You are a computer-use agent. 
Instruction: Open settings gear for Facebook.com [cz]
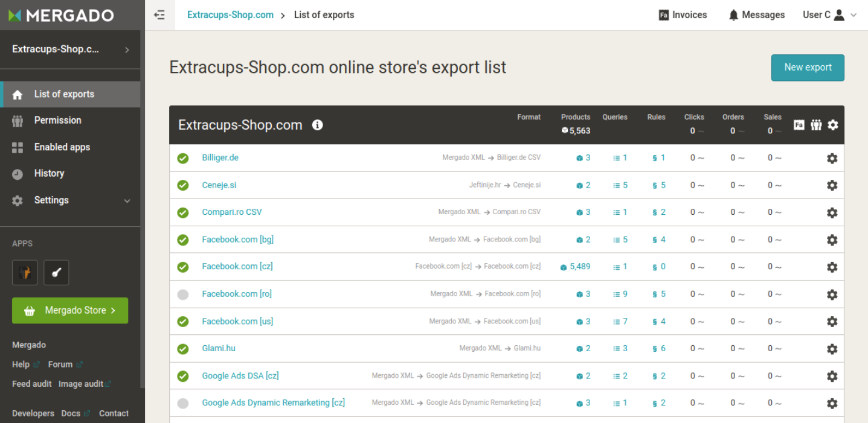tap(832, 267)
